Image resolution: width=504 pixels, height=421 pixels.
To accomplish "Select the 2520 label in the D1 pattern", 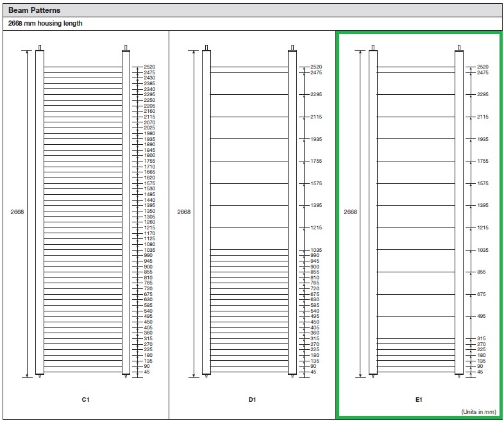I will point(316,67).
